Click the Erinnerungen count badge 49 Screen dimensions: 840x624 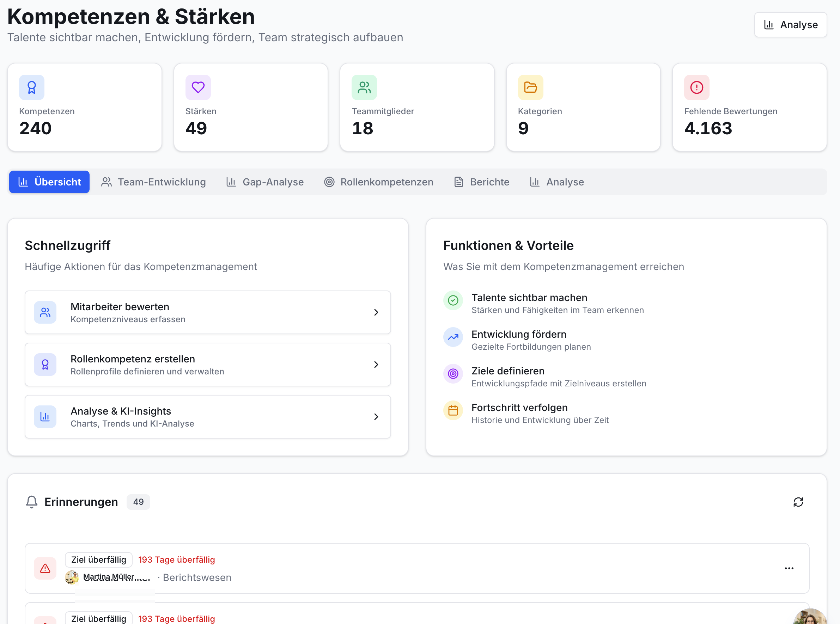[138, 502]
